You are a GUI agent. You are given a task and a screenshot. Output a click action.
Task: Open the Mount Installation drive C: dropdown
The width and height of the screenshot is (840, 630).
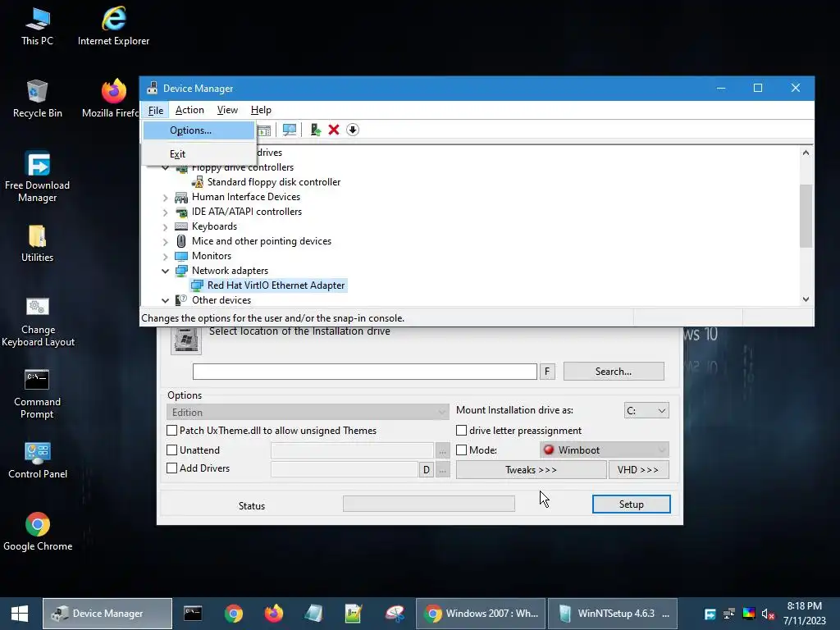[x=646, y=410]
